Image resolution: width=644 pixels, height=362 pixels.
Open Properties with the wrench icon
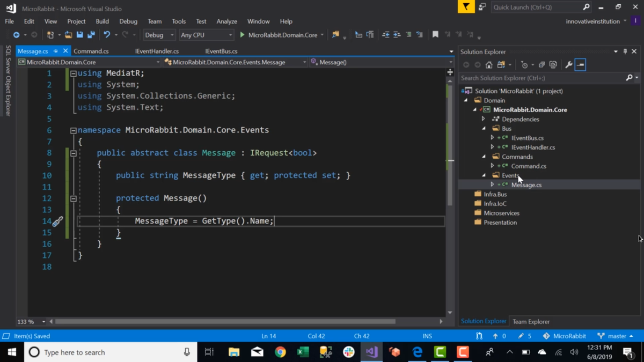[568, 65]
